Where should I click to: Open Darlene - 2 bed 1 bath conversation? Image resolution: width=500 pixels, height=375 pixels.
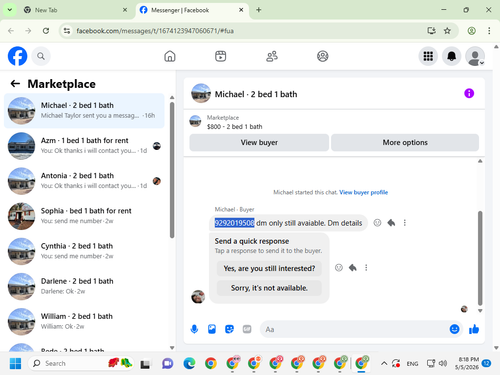[84, 286]
